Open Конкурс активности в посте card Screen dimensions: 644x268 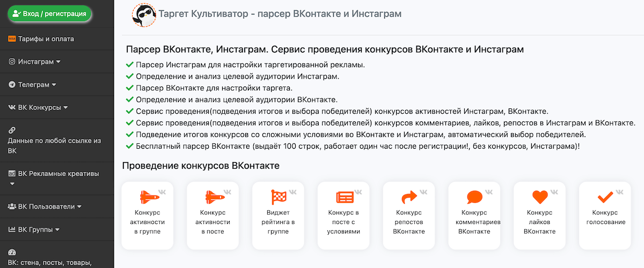point(213,215)
